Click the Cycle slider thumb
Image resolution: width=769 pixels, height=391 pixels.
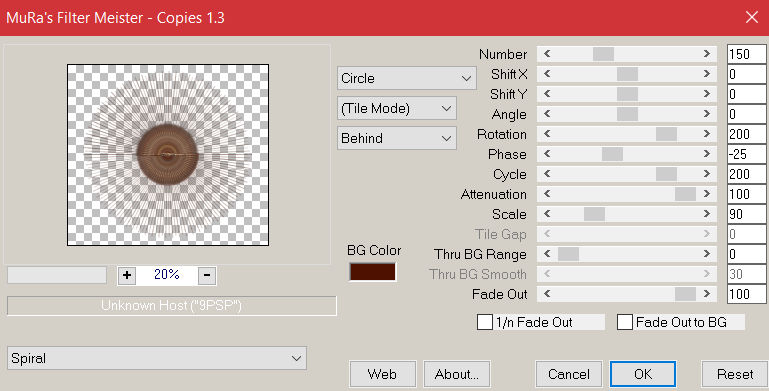pyautogui.click(x=666, y=174)
